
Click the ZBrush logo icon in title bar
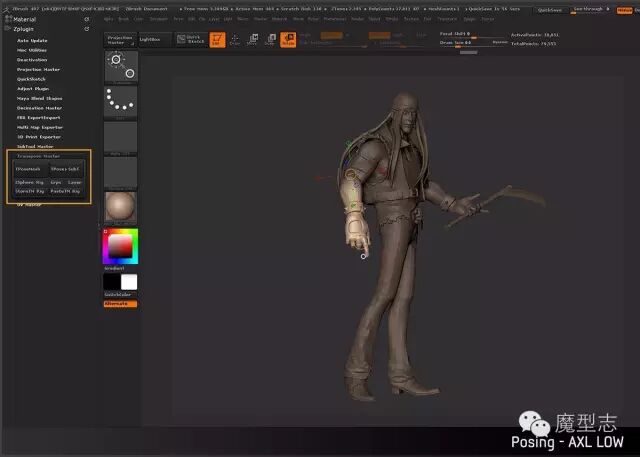(5, 9)
